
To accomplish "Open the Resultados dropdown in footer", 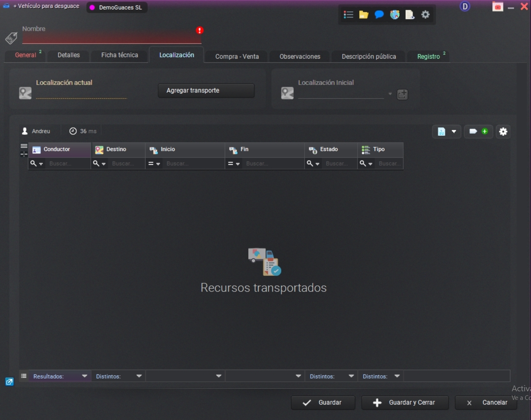I will (x=84, y=376).
